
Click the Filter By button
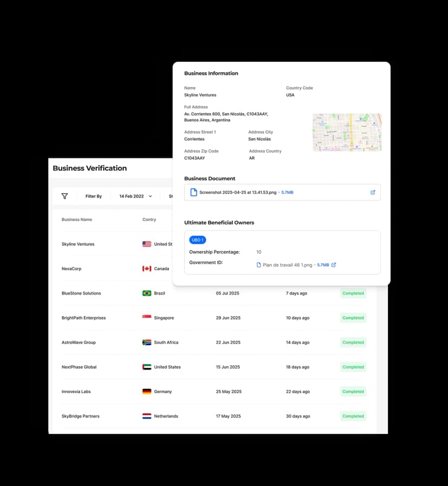(93, 196)
